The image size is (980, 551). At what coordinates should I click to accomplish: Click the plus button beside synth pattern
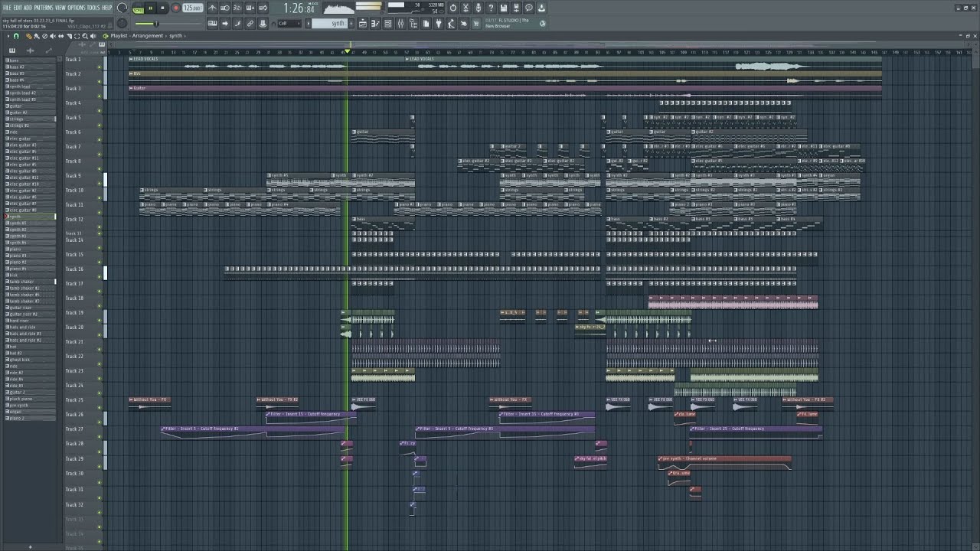coord(351,23)
